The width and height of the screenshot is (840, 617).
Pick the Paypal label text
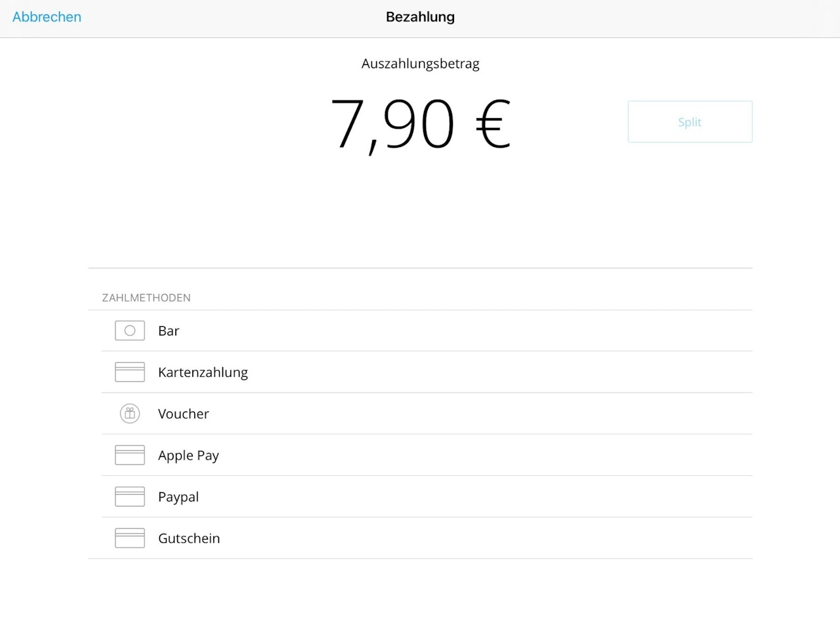(x=178, y=497)
